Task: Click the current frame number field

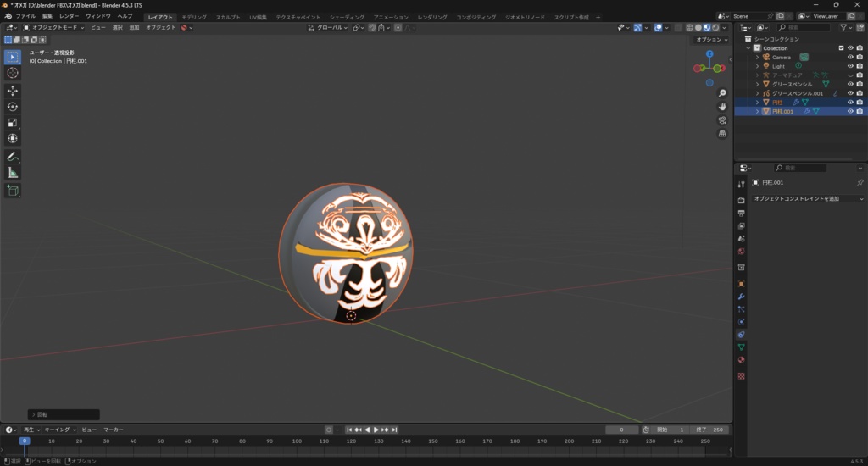Action: click(x=621, y=430)
